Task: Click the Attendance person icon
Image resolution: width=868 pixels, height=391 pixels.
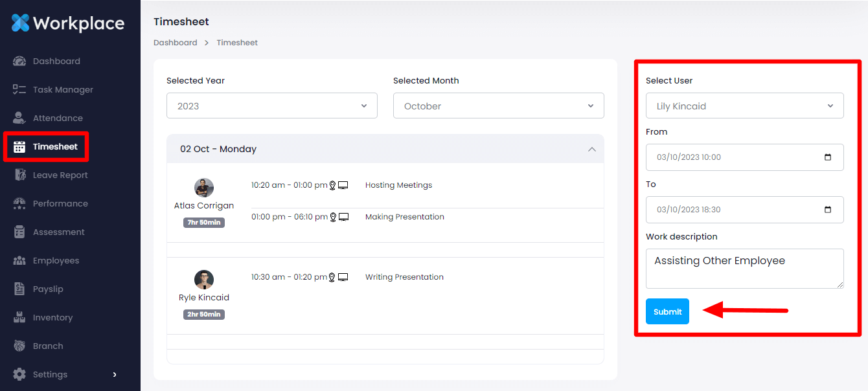Action: (x=19, y=118)
